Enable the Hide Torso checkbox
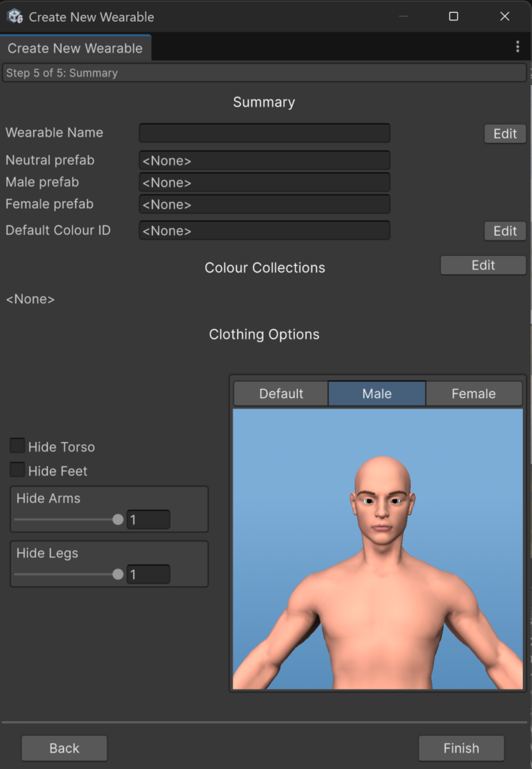 (x=17, y=446)
